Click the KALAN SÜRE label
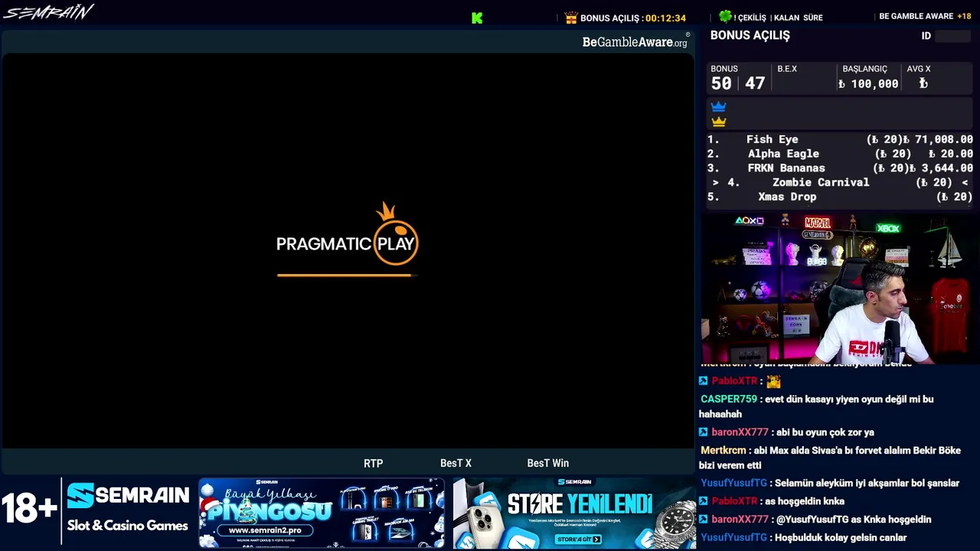Screen dimensions: 980x551 799,18
